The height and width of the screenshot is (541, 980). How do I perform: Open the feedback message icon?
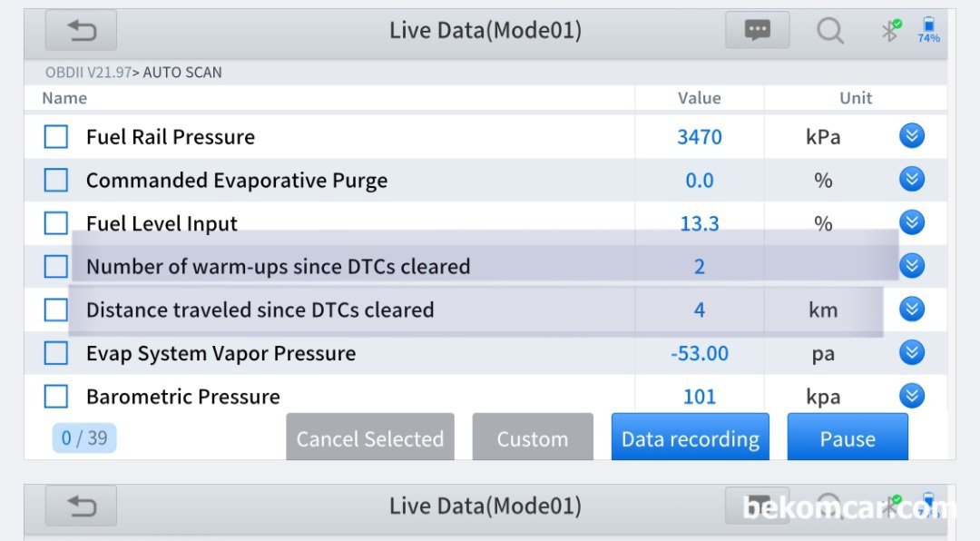coord(757,30)
